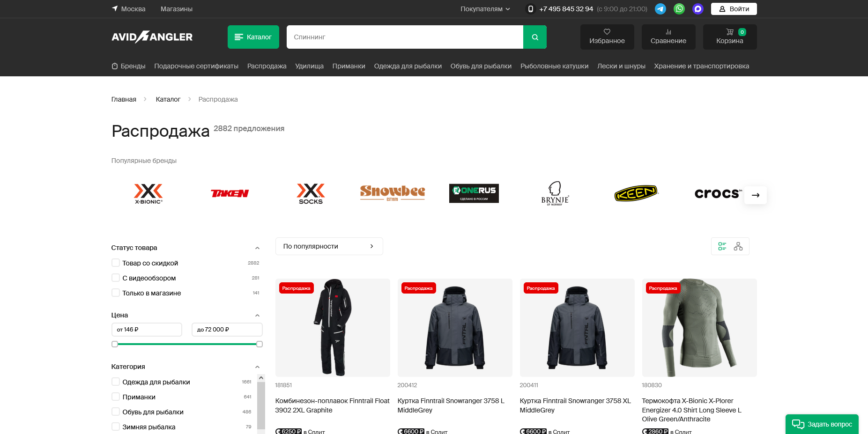Image resolution: width=868 pixels, height=434 pixels.
Task: Open Куртка Finntrail Snowranger 3758 XL link
Action: [576, 405]
